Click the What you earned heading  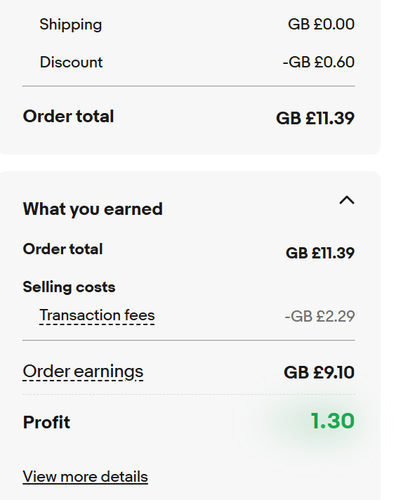tap(93, 209)
